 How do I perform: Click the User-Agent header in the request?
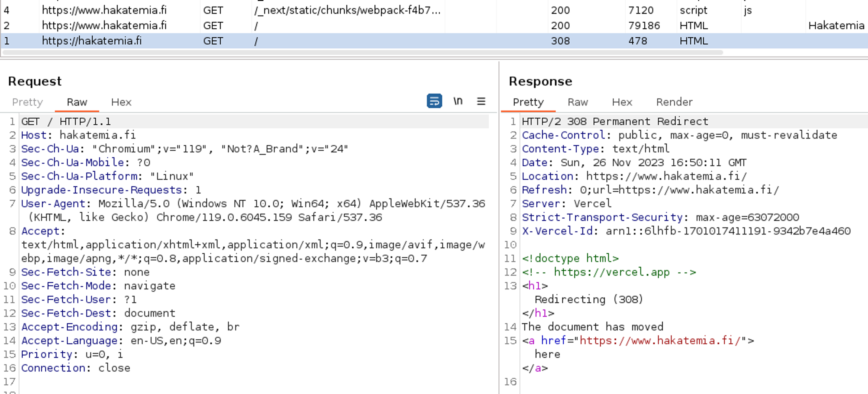(53, 204)
